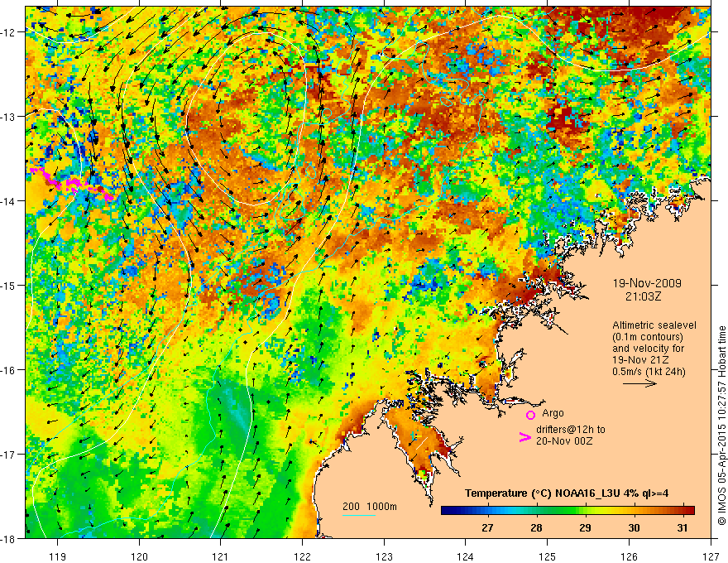Click the temperature color bar near 27
The image size is (728, 563).
[487, 511]
